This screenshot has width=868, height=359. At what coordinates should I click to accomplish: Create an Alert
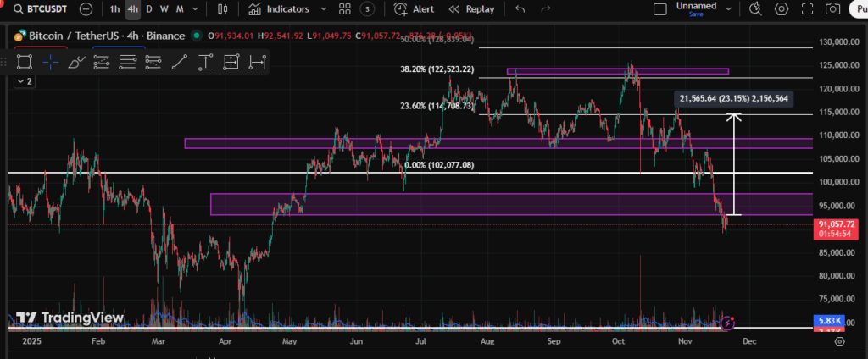[x=413, y=9]
